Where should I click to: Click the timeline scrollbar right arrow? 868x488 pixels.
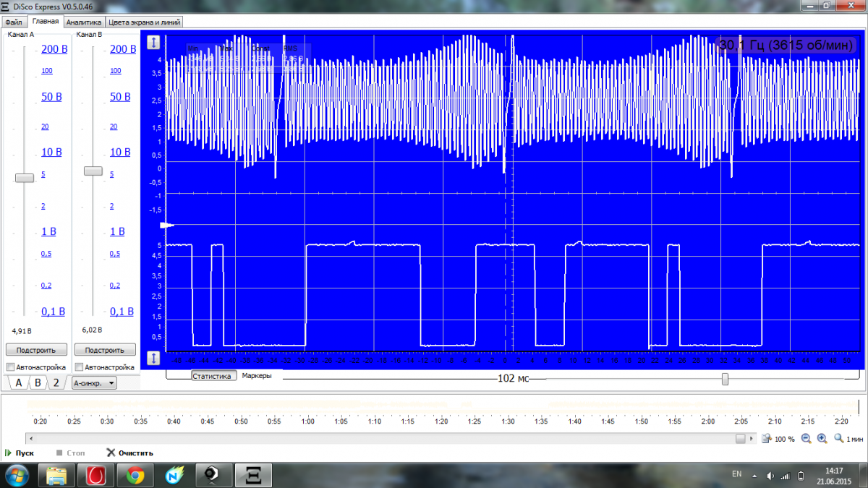(752, 439)
